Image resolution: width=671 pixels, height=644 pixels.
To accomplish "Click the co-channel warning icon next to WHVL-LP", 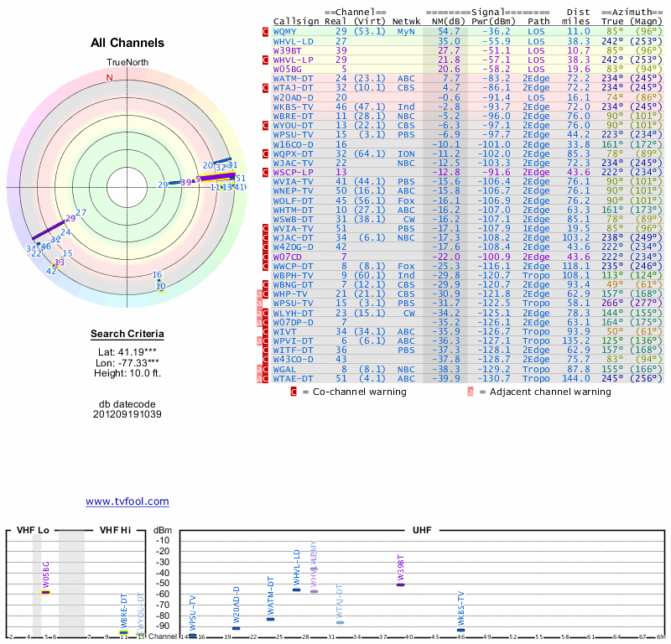I will point(266,60).
